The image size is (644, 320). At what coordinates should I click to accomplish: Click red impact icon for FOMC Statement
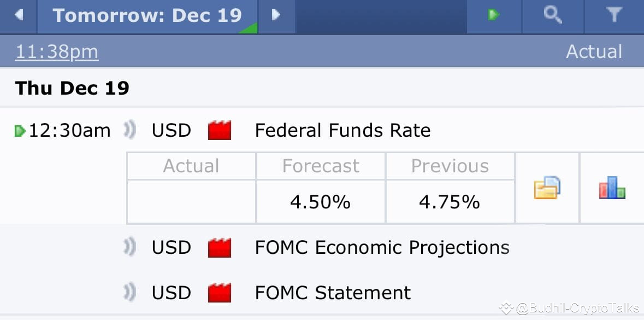[x=220, y=293]
